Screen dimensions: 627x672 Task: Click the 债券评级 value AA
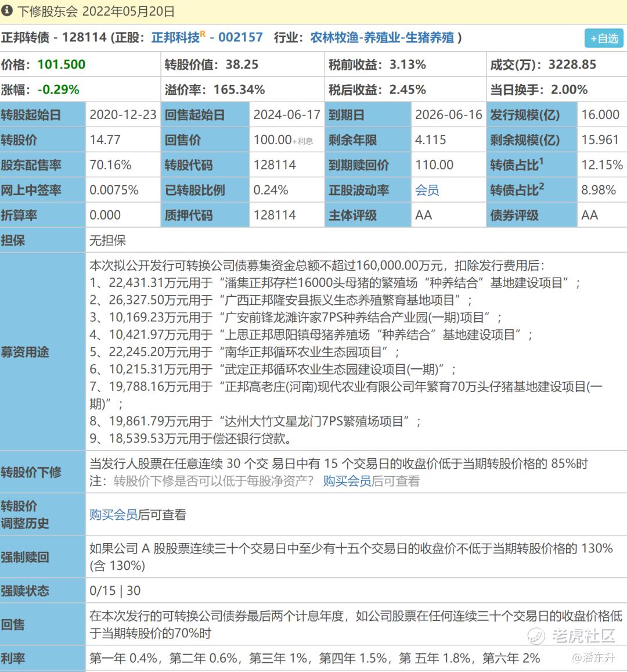click(589, 215)
